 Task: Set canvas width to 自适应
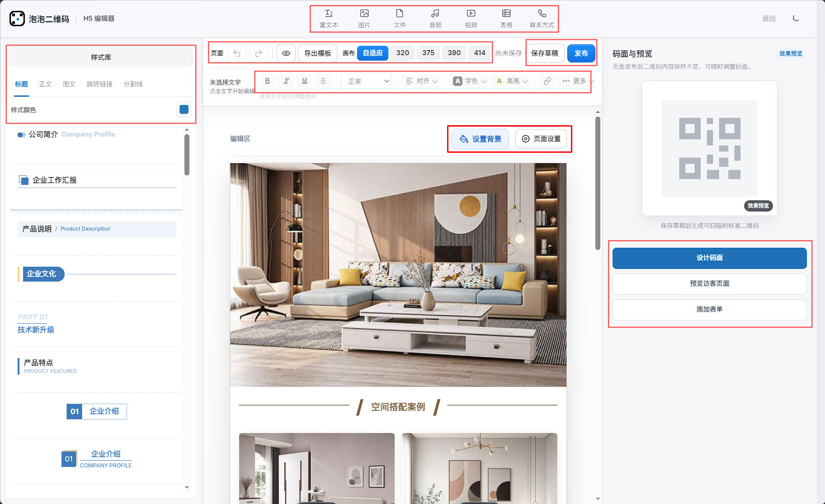coord(373,53)
